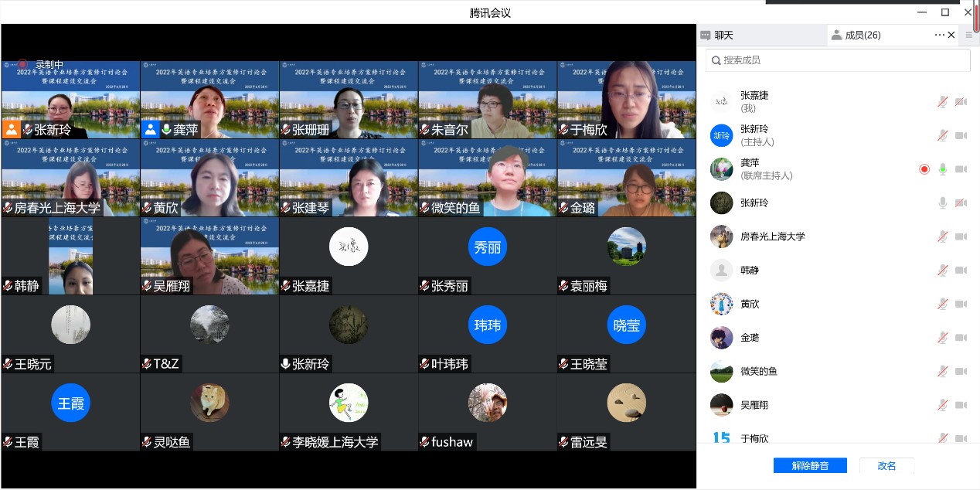Select 朱音尔's video tile
The height and width of the screenshot is (490, 980).
488,100
